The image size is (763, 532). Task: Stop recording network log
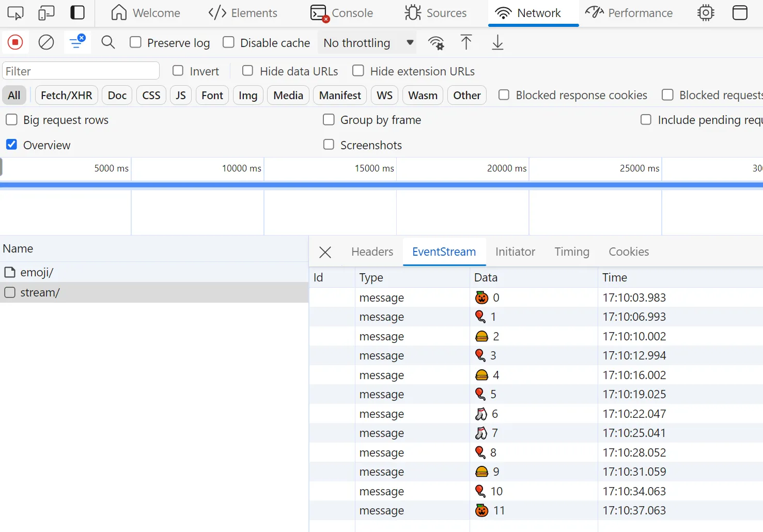coord(15,42)
